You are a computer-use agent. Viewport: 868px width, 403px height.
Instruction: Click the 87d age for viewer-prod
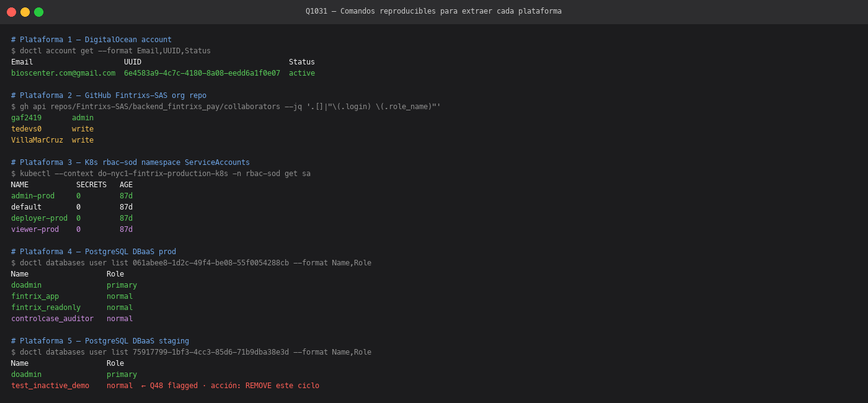click(126, 229)
